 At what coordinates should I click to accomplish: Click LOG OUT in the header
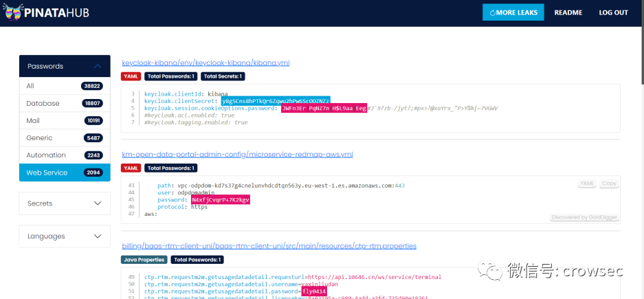click(613, 13)
